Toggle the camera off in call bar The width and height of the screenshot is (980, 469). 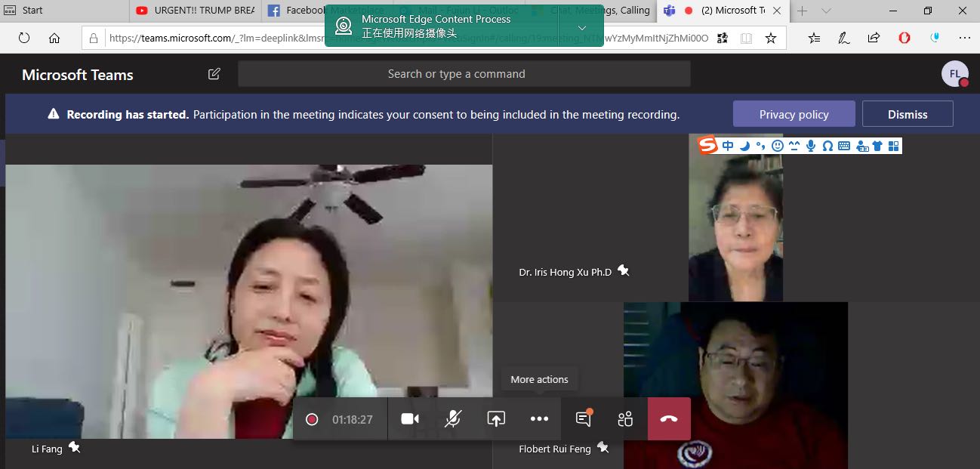pos(410,419)
